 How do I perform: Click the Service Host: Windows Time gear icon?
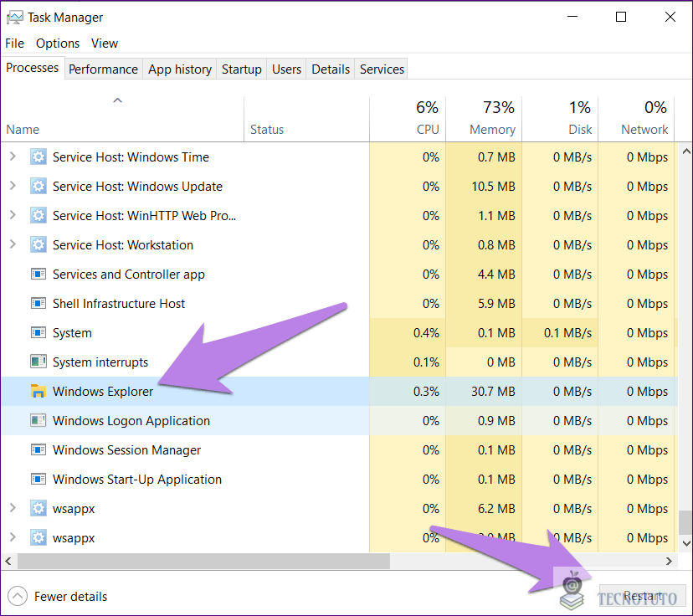(38, 157)
